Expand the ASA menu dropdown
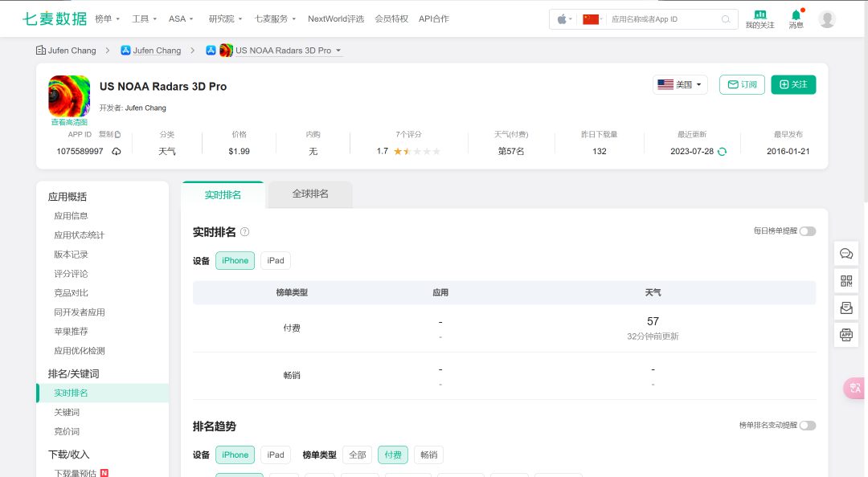The image size is (868, 477). tap(181, 18)
